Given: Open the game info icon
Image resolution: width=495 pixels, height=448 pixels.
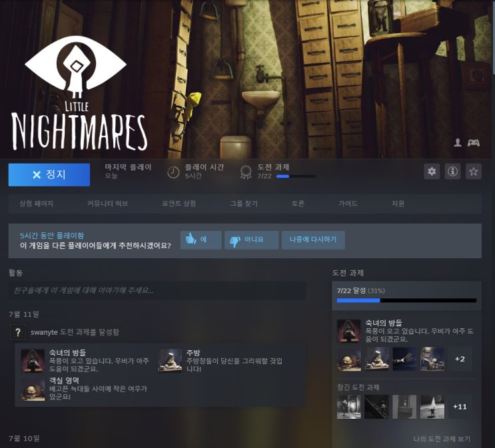Looking at the screenshot, I should (x=452, y=172).
